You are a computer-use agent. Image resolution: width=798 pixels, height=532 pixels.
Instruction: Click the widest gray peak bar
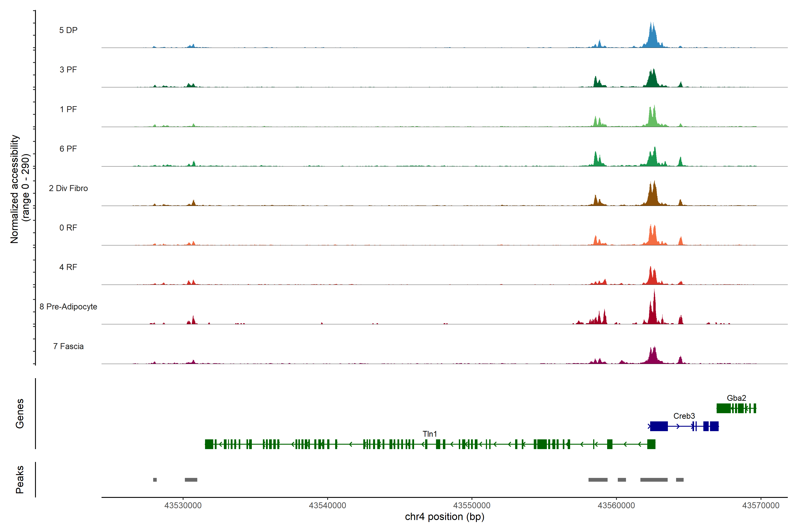tap(654, 480)
